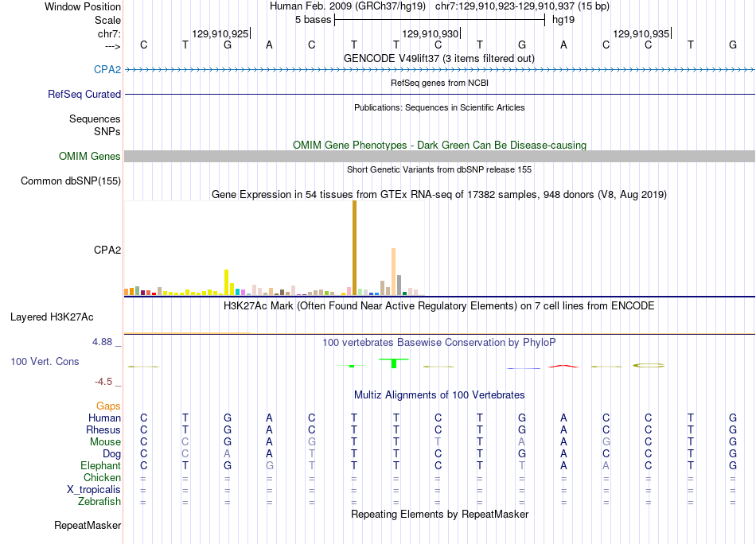Click the hg19 text beside scale bar
This screenshot has width=756, height=544.
[x=563, y=20]
